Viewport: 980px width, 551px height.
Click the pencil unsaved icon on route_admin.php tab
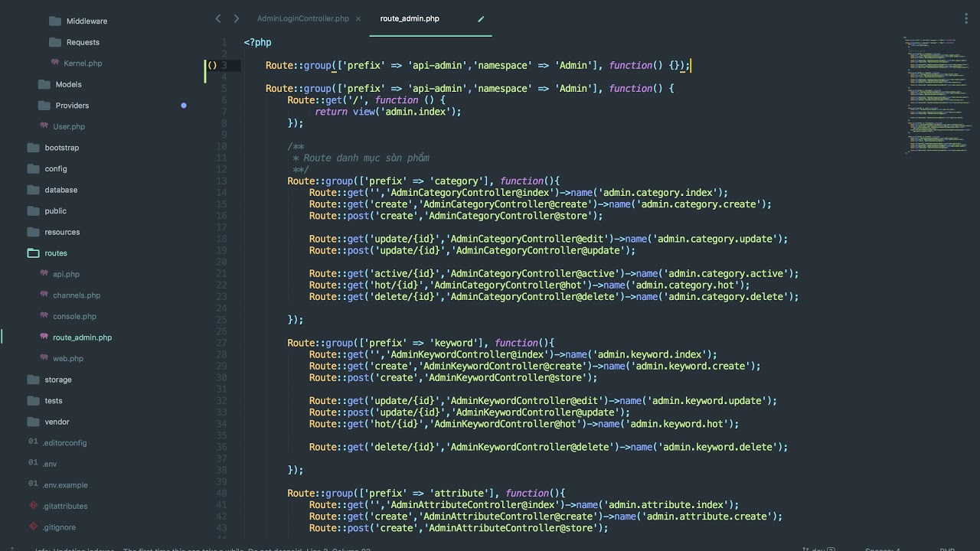tap(481, 18)
